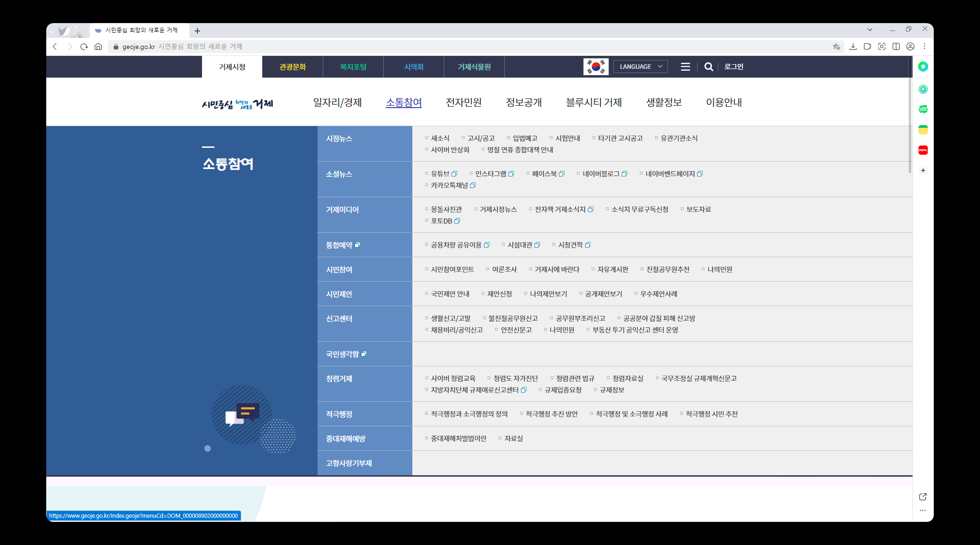This screenshot has width=980, height=545.
Task: Expand the tab search chevron in title bar
Action: tap(870, 30)
